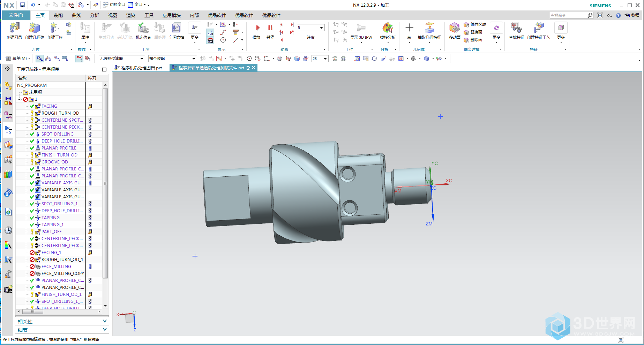This screenshot has height=345, width=644.
Task: Click the help question mark icon
Action: (x=618, y=15)
